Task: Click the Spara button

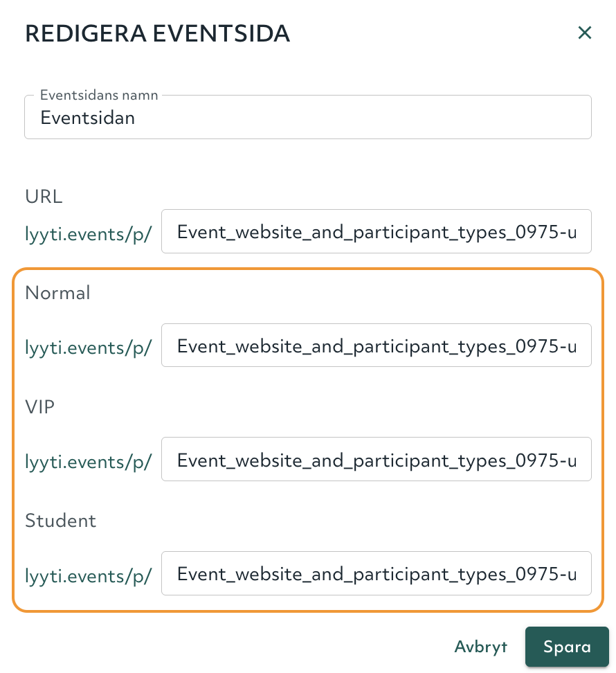Action: pos(567,647)
